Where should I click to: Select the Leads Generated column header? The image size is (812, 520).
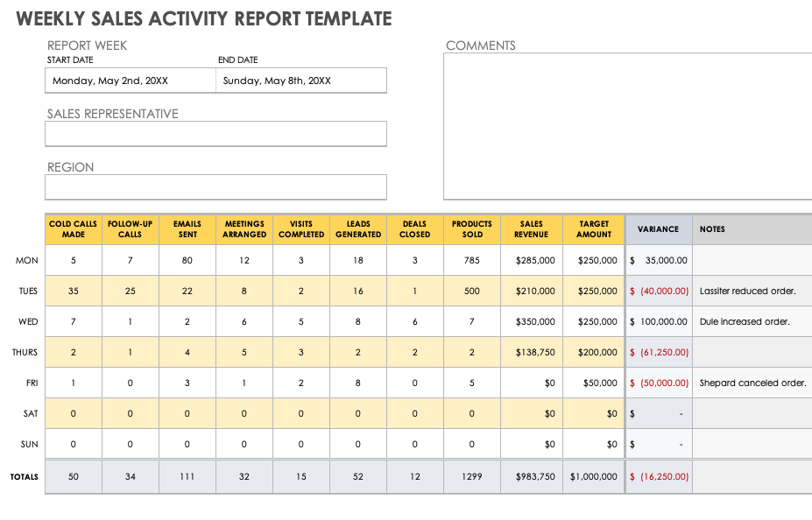coord(357,228)
